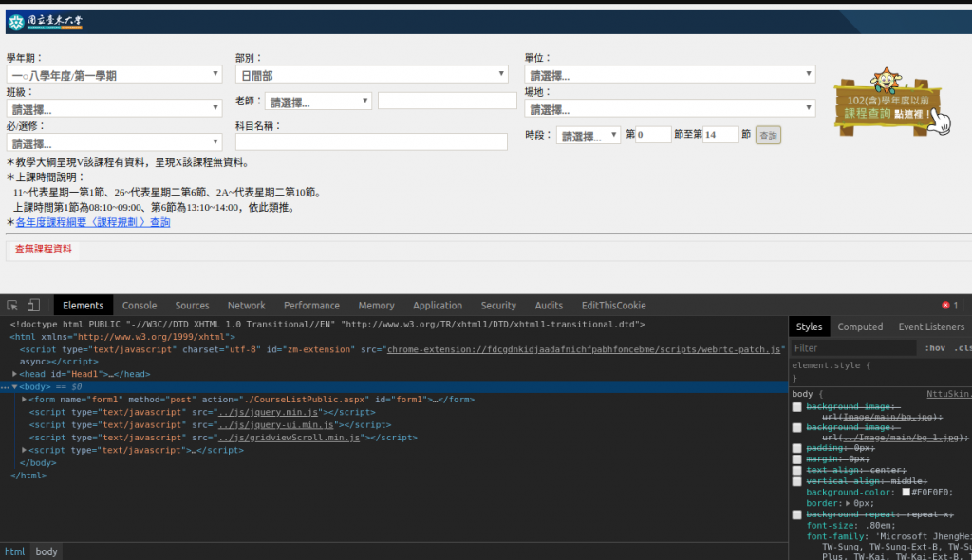The height and width of the screenshot is (560, 972).
Task: Click the 科目名稱 course name field
Action: pyautogui.click(x=371, y=141)
